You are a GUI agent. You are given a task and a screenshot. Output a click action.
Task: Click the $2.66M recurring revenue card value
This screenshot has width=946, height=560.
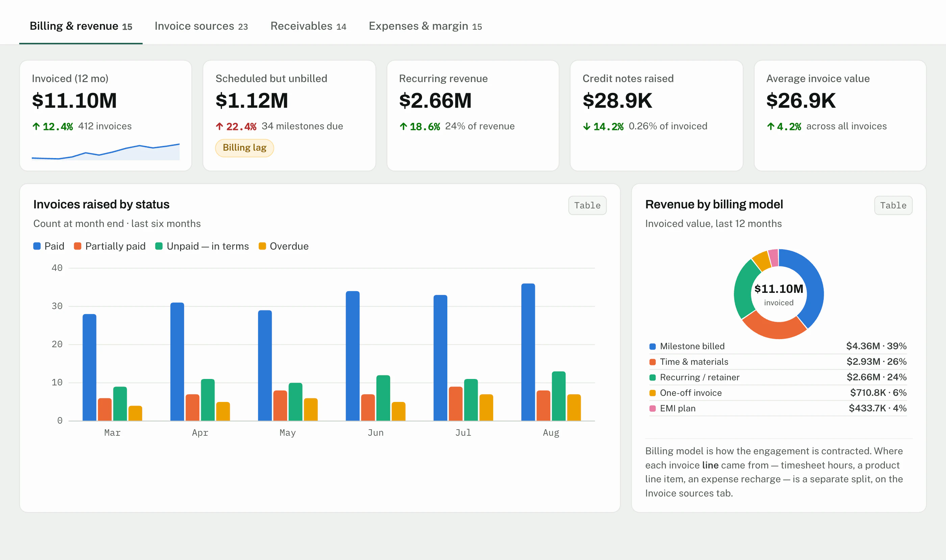point(435,100)
